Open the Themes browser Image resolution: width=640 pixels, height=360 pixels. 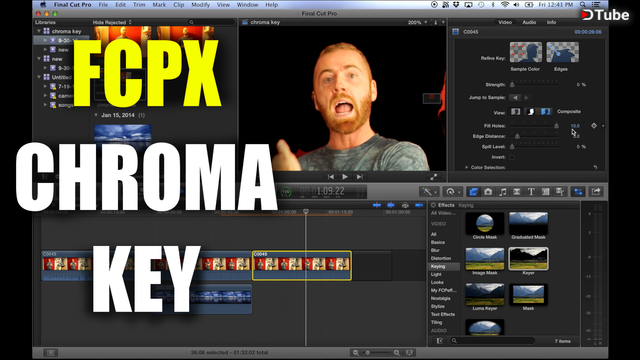tap(560, 191)
